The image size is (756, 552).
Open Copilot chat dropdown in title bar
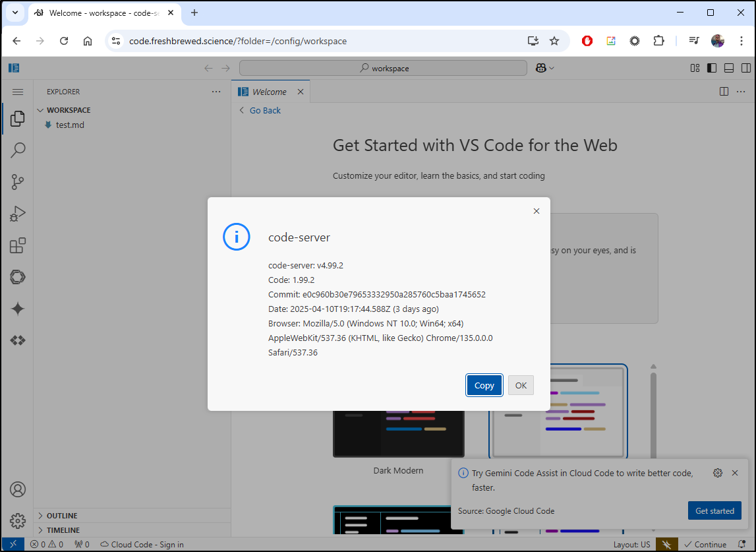(545, 68)
